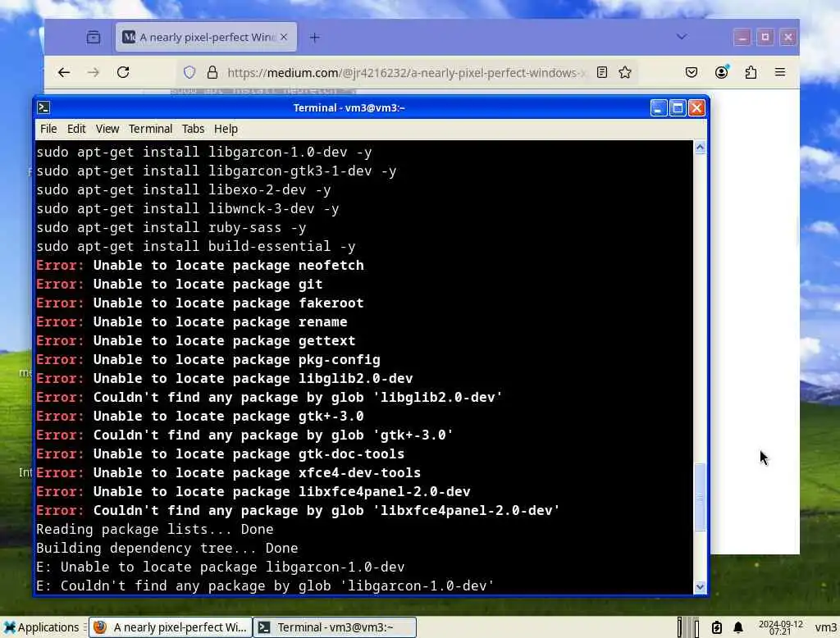Viewport: 840px width, 638px height.
Task: Open the terminal Help menu
Action: tap(226, 129)
